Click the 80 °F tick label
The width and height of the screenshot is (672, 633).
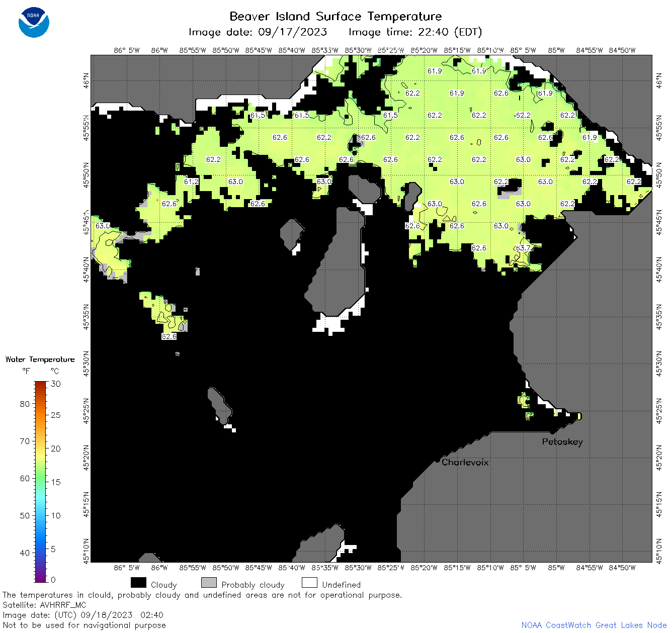pyautogui.click(x=25, y=404)
